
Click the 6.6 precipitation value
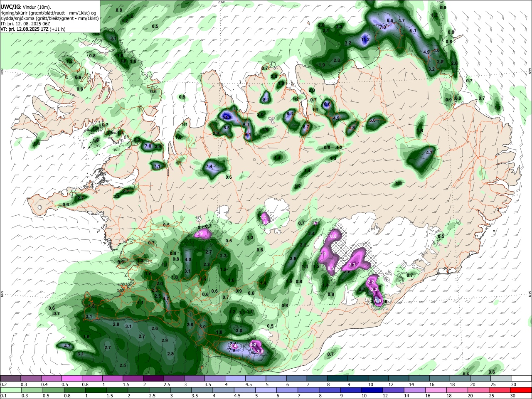(x=390, y=20)
